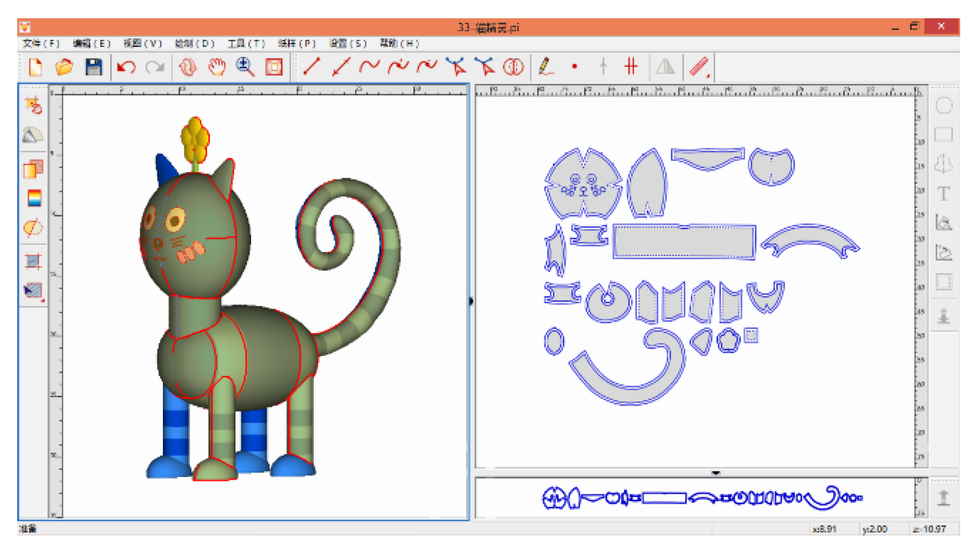Select the text T tool
980x556 pixels.
tap(943, 194)
